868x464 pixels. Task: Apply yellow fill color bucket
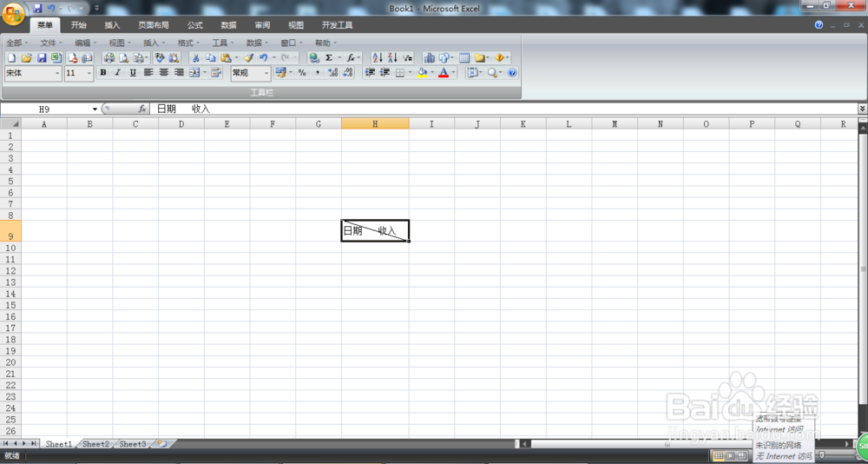(x=423, y=73)
